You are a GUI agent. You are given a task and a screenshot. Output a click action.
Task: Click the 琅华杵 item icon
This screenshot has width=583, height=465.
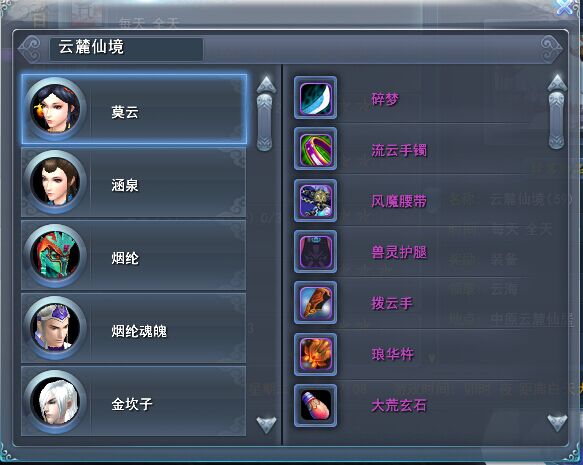click(315, 354)
